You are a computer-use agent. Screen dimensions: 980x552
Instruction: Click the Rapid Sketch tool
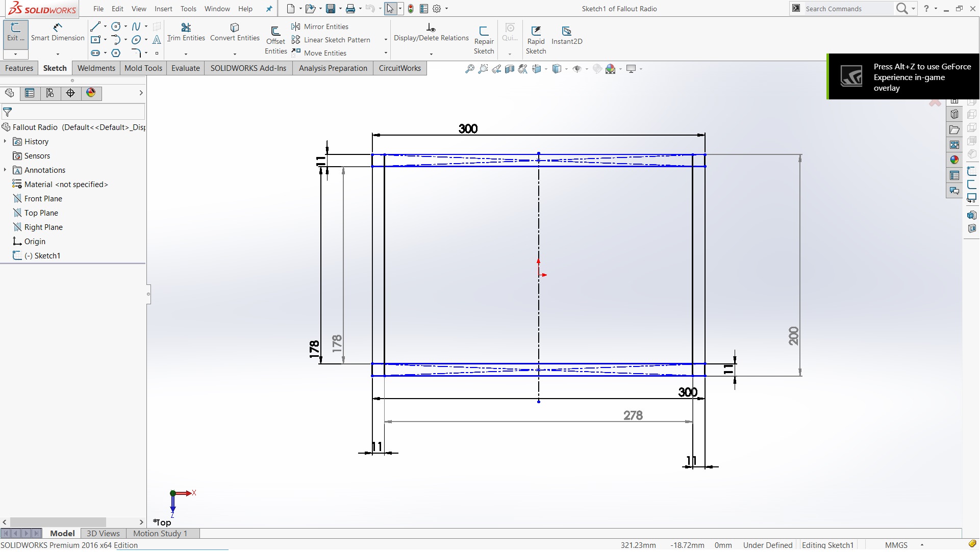click(536, 37)
